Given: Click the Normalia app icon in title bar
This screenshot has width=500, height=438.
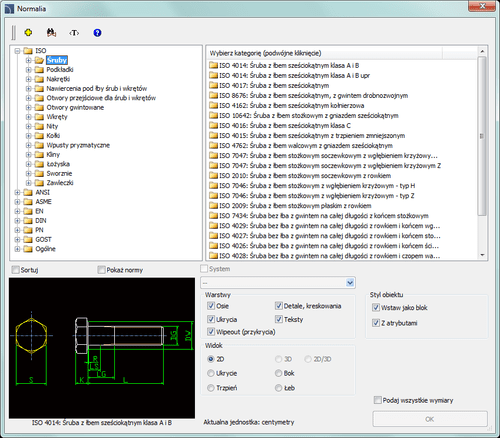Looking at the screenshot, I should pyautogui.click(x=10, y=9).
